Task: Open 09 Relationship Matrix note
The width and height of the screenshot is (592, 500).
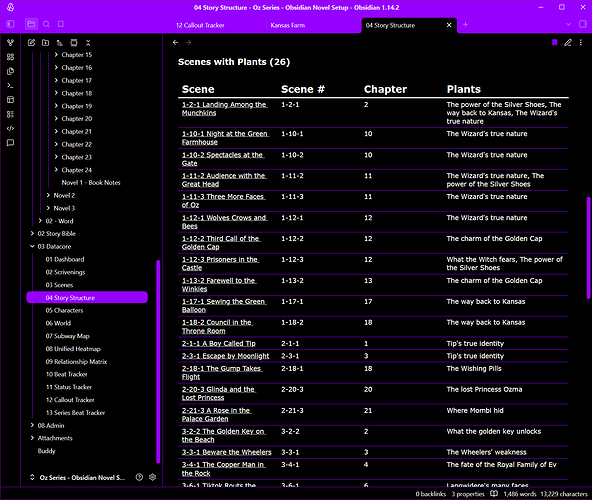Action: point(76,362)
